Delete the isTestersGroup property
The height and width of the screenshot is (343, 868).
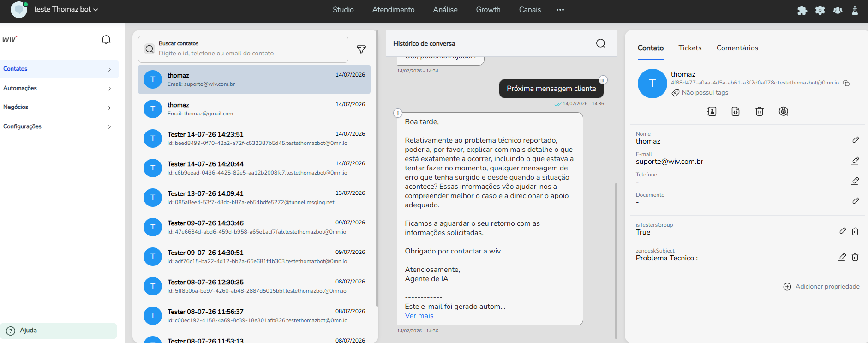[x=855, y=231]
